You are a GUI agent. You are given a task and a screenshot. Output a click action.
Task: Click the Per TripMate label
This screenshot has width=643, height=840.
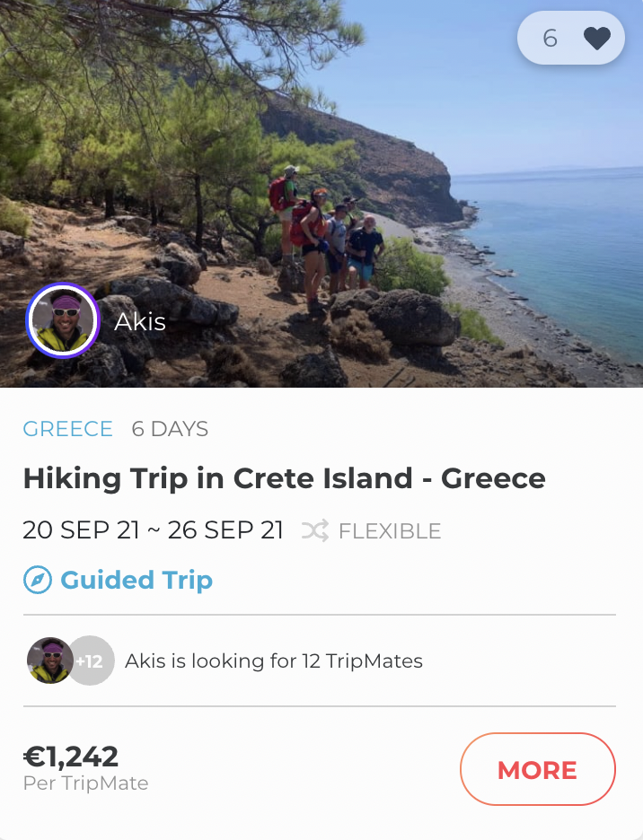pos(85,783)
